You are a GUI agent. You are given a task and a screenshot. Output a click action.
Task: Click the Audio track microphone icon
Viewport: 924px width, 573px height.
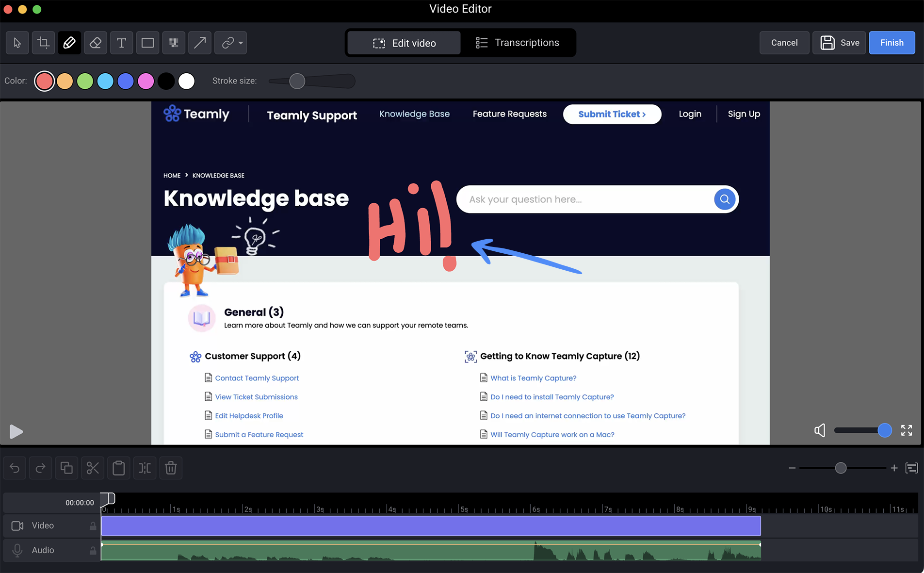[x=17, y=550]
